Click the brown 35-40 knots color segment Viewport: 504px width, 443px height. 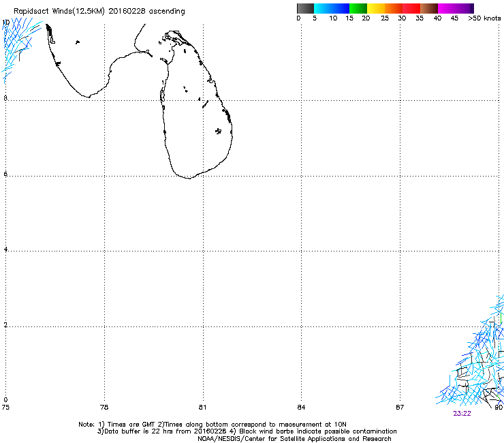pos(429,8)
